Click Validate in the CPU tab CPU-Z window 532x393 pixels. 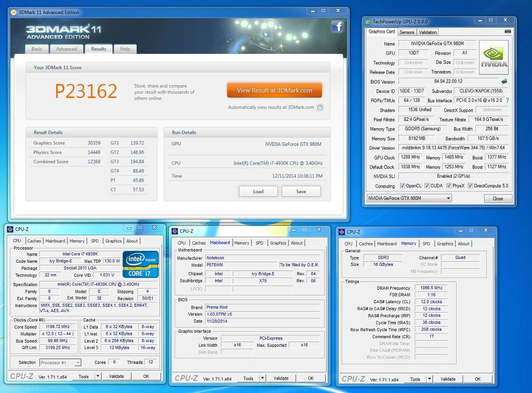(x=116, y=376)
